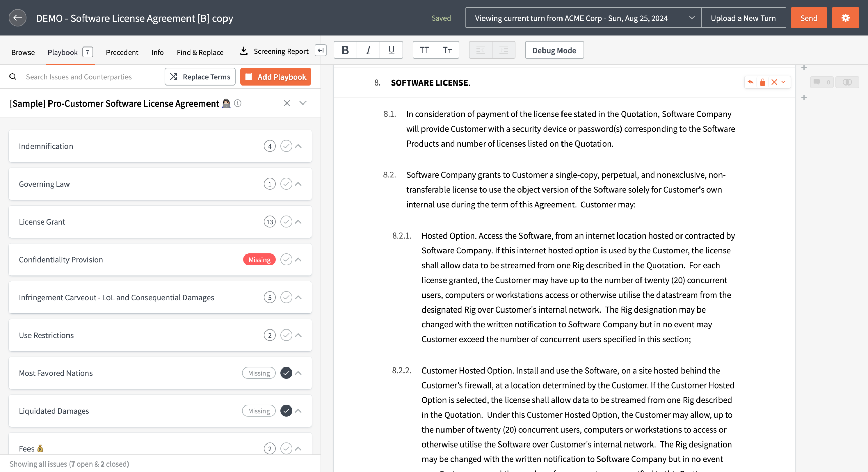The width and height of the screenshot is (868, 472).
Task: Open the Find & Replace tab
Action: tap(200, 52)
